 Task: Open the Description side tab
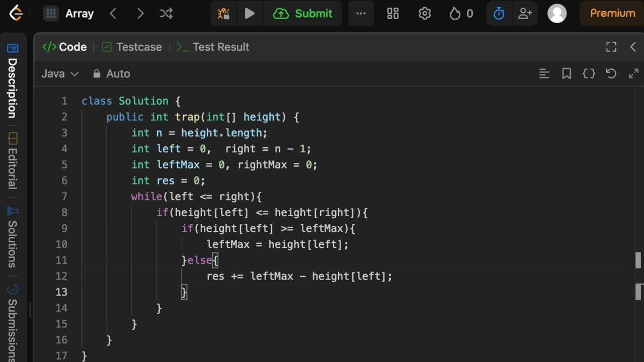click(13, 81)
